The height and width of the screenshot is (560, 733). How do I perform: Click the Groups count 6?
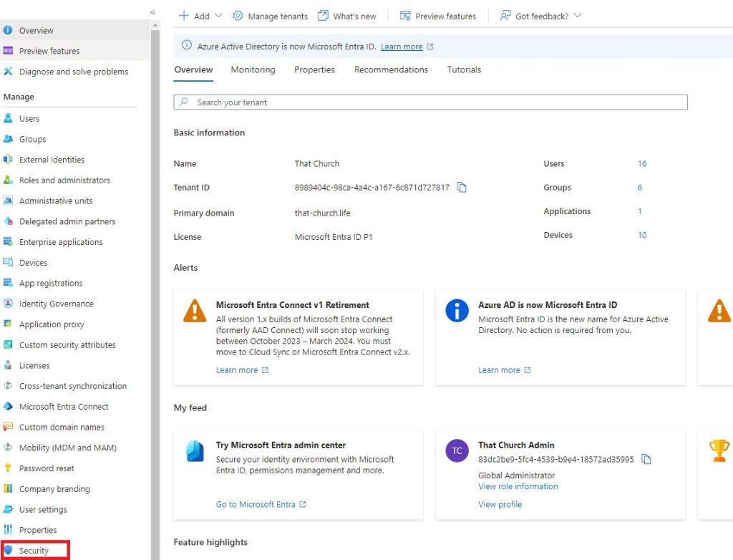[640, 188]
